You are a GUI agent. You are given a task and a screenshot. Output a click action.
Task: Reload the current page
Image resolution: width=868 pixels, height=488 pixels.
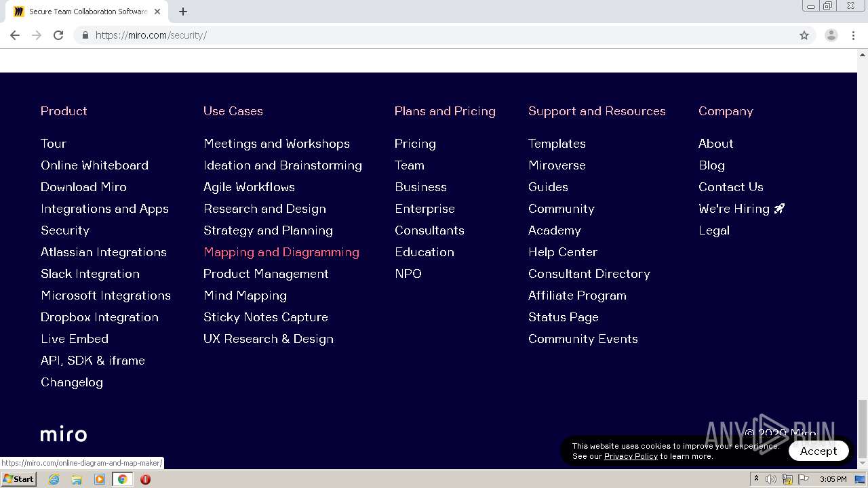point(58,35)
